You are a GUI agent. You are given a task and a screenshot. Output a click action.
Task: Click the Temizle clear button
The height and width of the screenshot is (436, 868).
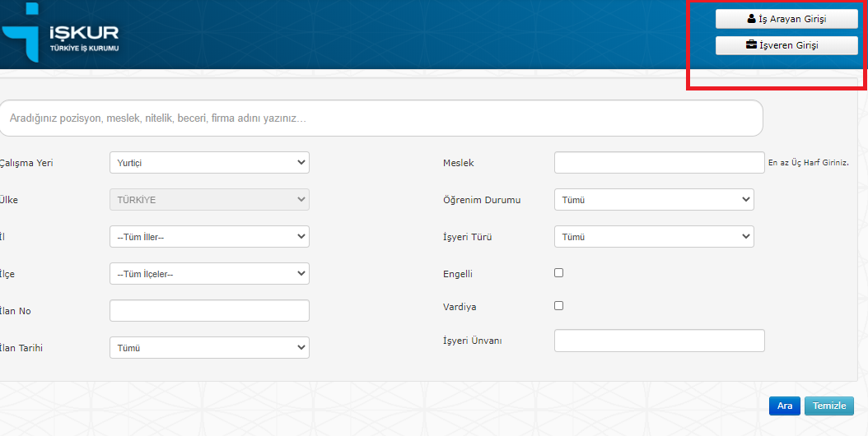click(x=828, y=406)
